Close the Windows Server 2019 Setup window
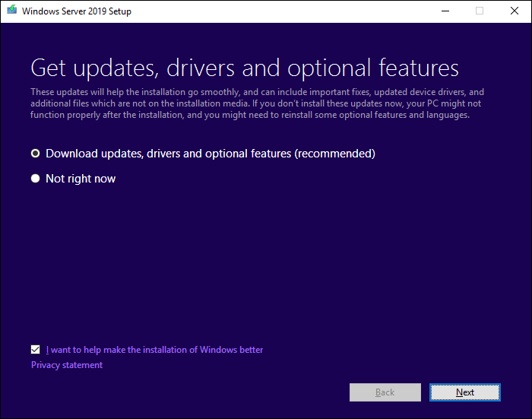Viewport: 532px width, 419px height. point(514,11)
